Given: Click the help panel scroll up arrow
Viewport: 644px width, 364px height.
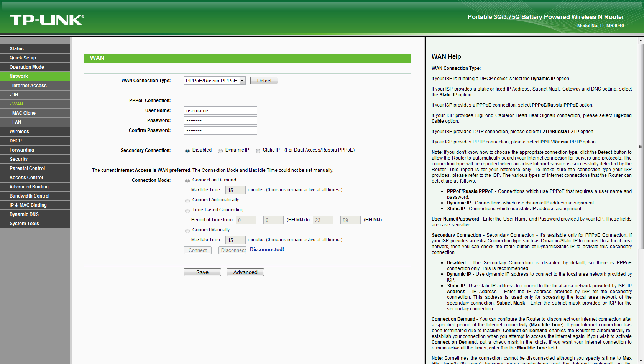Looking at the screenshot, I should tap(641, 40).
